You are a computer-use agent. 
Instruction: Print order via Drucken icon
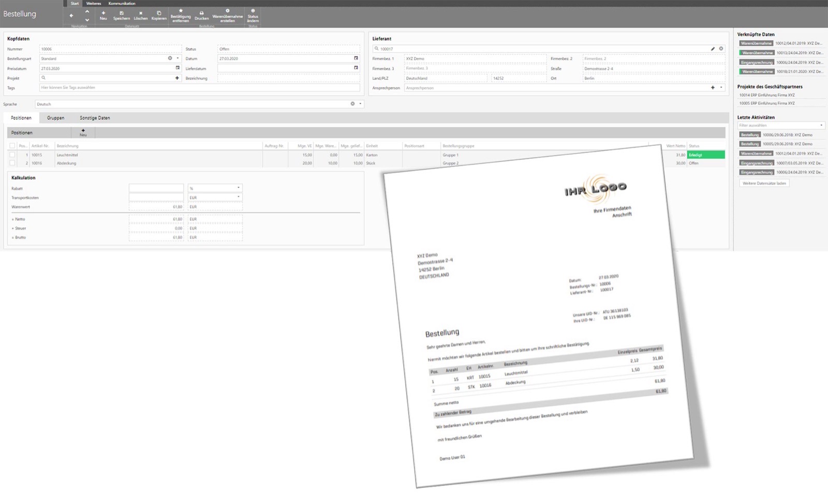[x=201, y=16]
